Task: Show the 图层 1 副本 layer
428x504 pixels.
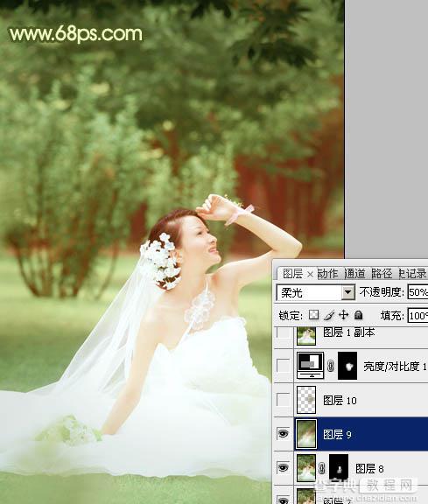Action: [x=284, y=333]
